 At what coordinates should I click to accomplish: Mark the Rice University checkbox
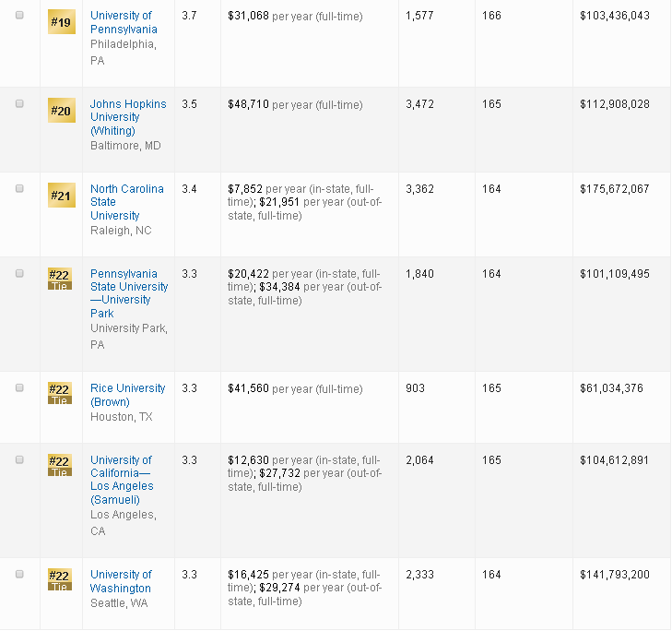tap(19, 387)
